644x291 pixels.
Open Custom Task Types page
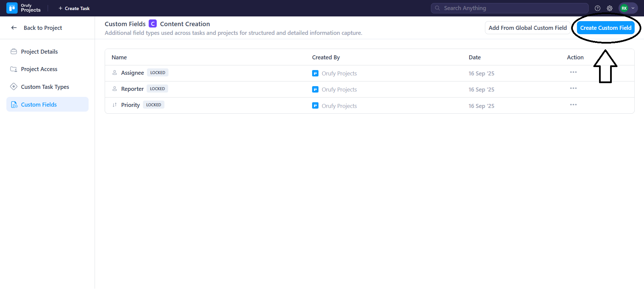45,87
